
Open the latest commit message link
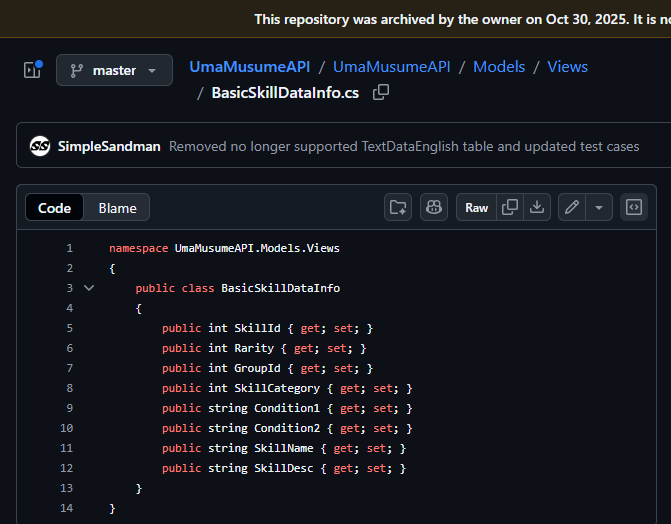click(x=404, y=146)
